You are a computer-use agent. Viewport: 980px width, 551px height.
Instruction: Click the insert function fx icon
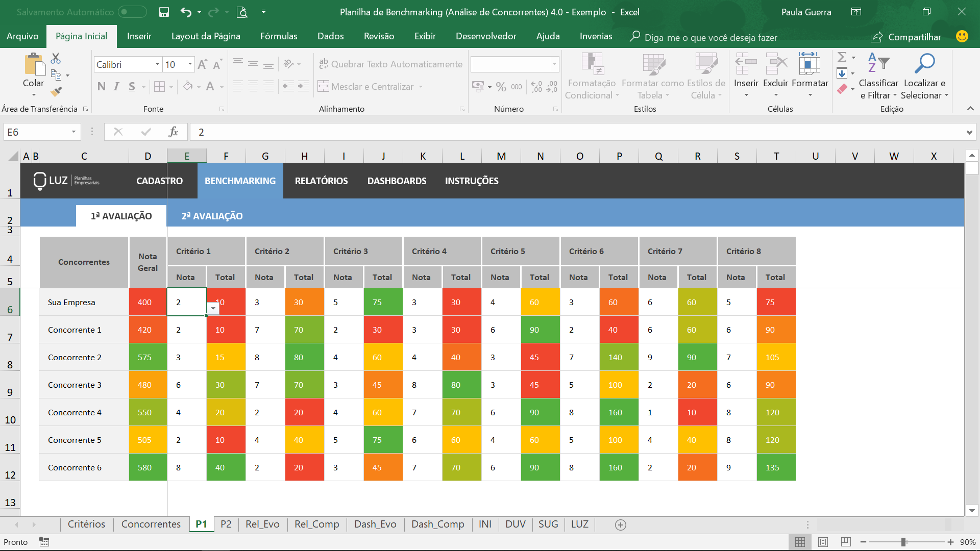click(174, 132)
